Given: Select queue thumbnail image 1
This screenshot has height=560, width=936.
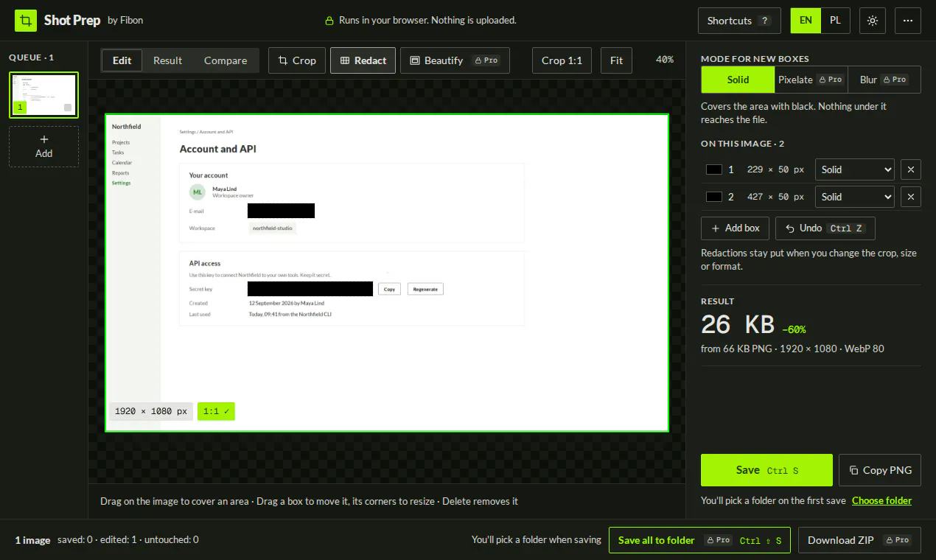Looking at the screenshot, I should pos(43,95).
